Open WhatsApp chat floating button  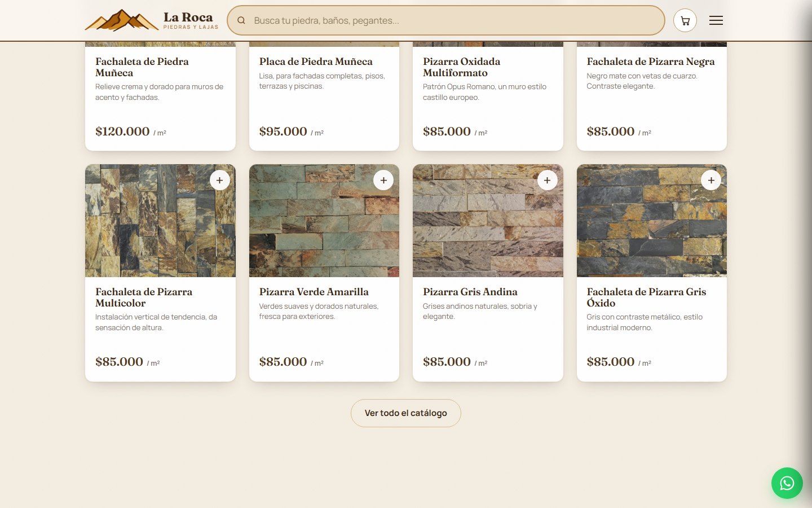point(787,483)
